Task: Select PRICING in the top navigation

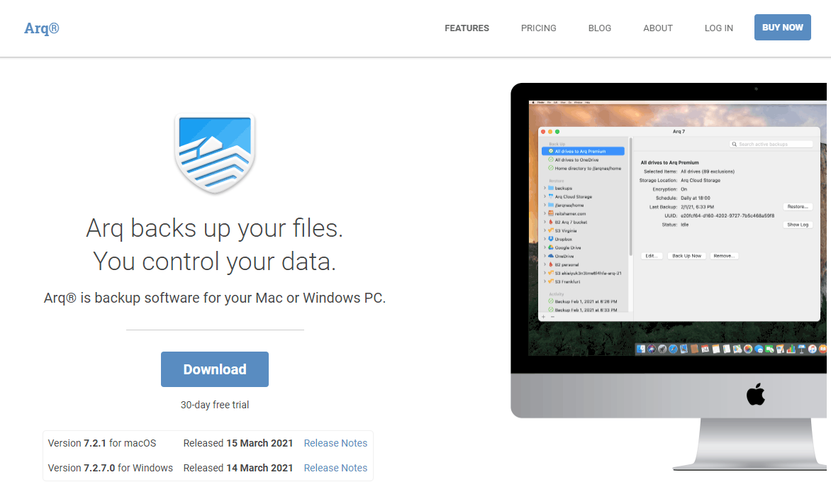Action: [x=538, y=28]
